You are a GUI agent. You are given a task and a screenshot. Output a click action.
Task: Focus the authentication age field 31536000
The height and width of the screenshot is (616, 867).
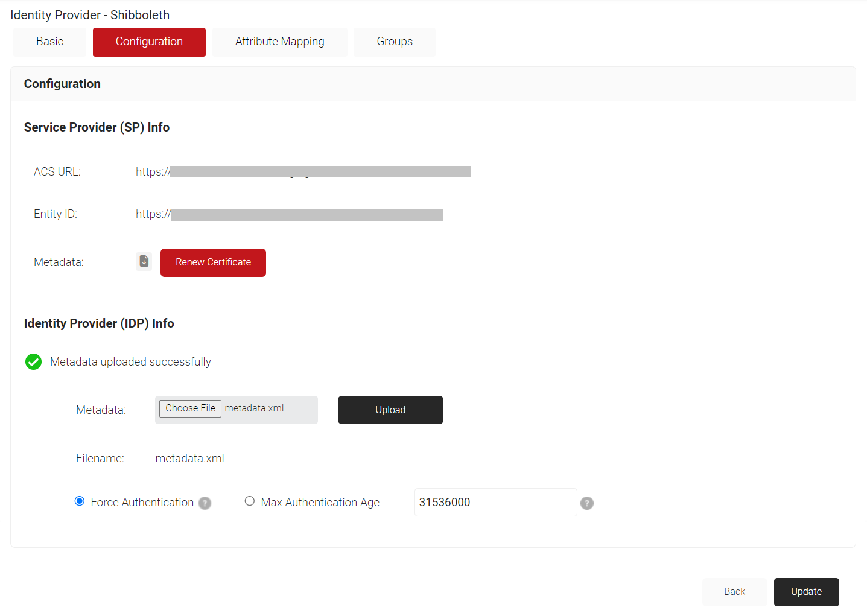[496, 503]
